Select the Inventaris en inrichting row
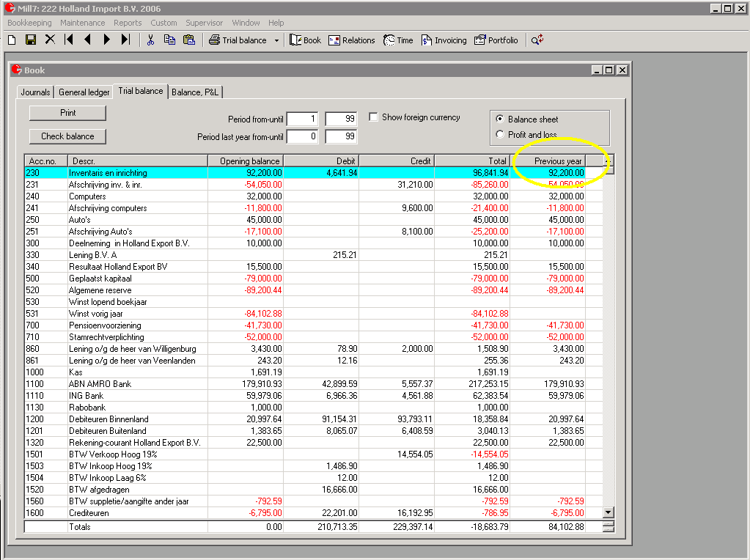The width and height of the screenshot is (750, 560). [x=313, y=173]
